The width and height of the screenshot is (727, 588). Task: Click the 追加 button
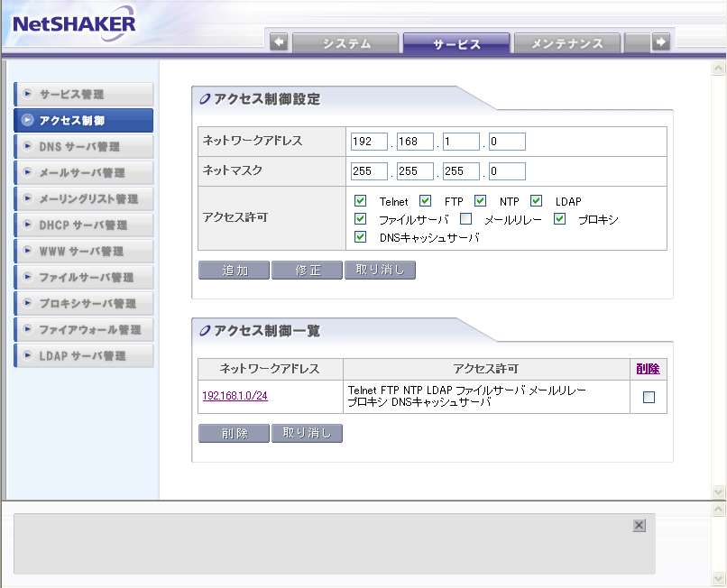[234, 271]
